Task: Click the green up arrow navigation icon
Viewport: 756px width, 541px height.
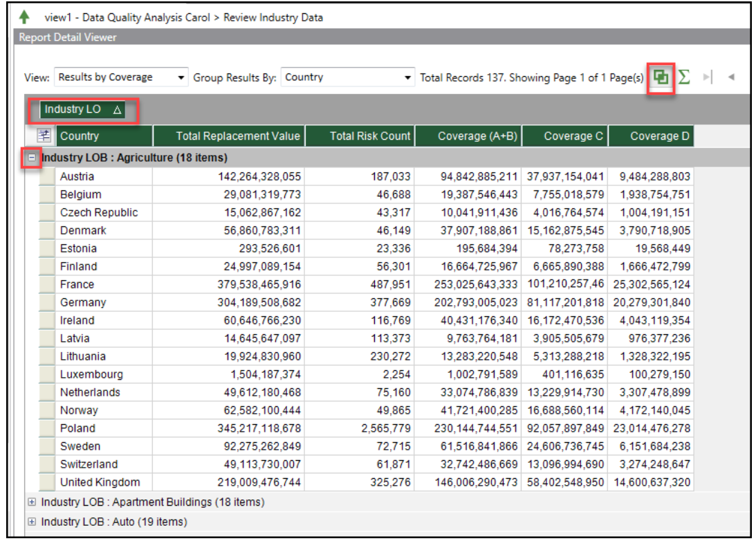Action: point(26,17)
